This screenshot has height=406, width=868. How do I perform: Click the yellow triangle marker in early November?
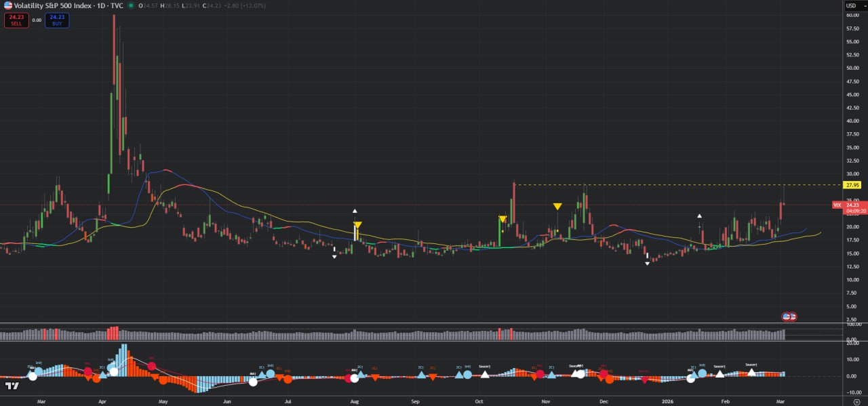[557, 206]
